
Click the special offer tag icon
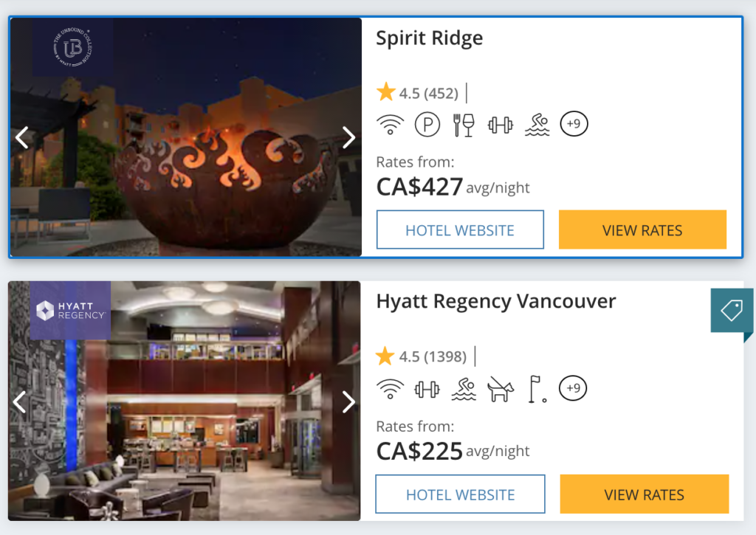(x=732, y=311)
